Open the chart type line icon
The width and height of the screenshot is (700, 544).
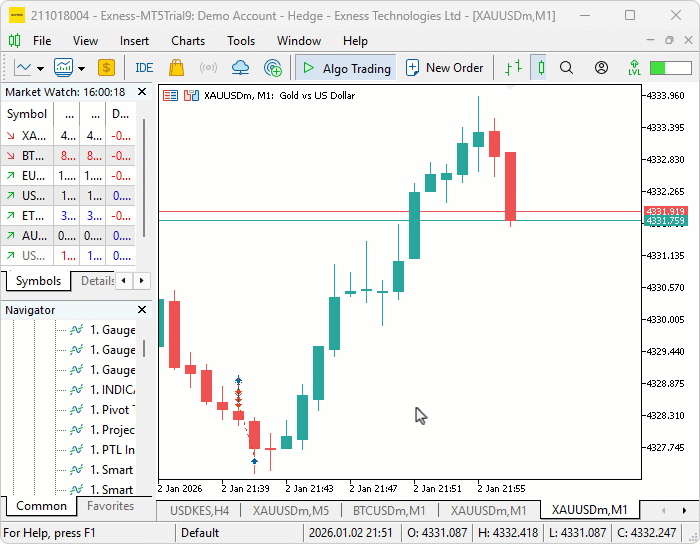23,68
